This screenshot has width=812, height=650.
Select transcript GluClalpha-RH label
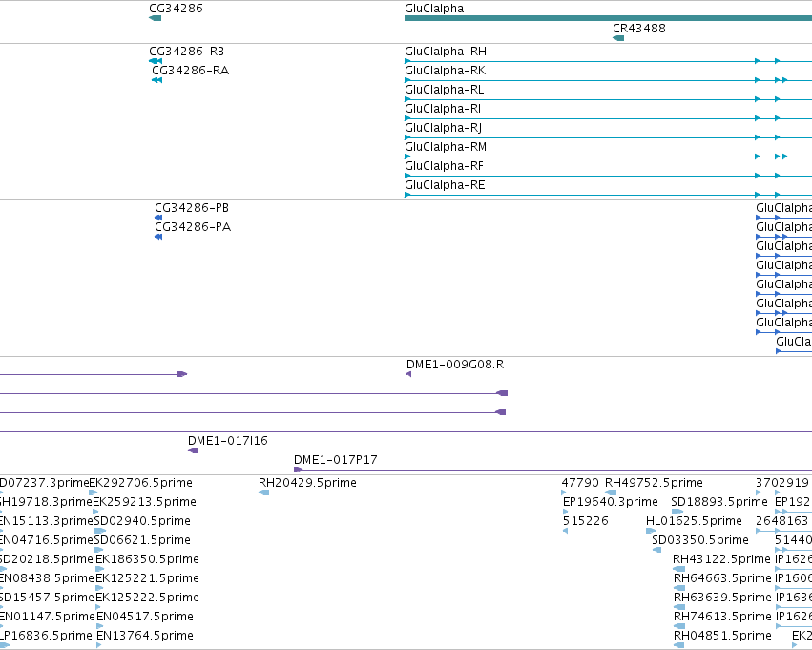point(446,52)
